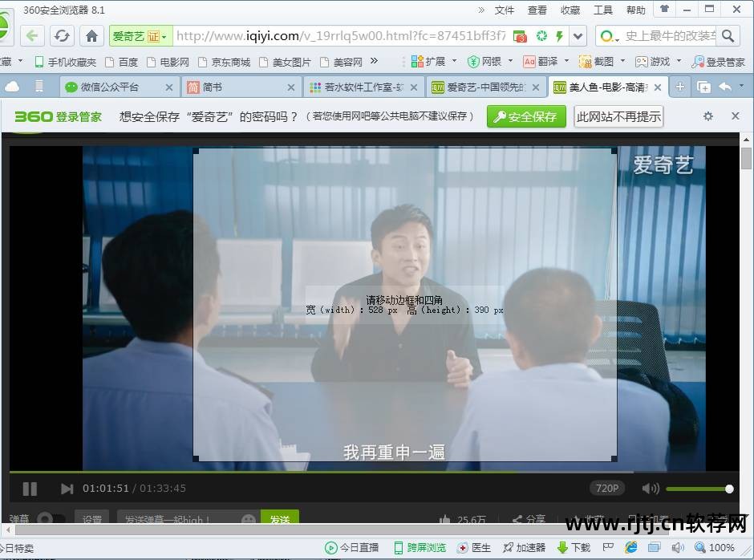Open the 网银 dropdown
The image size is (754, 560).
coord(490,62)
